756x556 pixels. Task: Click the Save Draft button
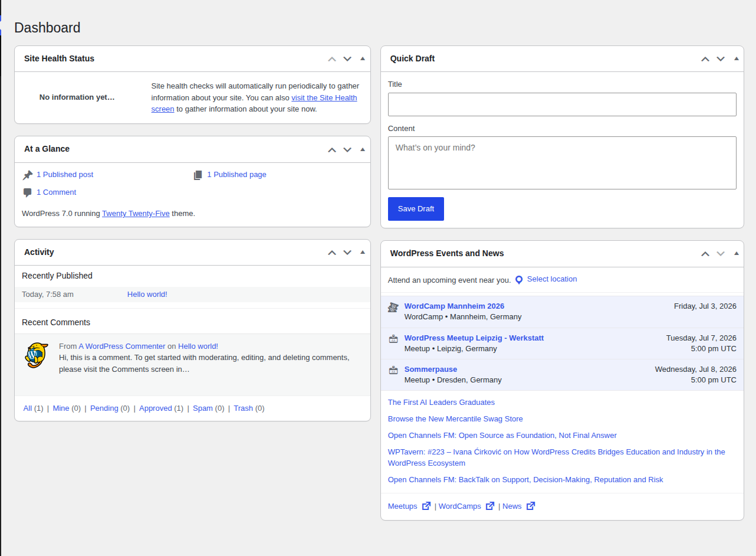point(416,209)
